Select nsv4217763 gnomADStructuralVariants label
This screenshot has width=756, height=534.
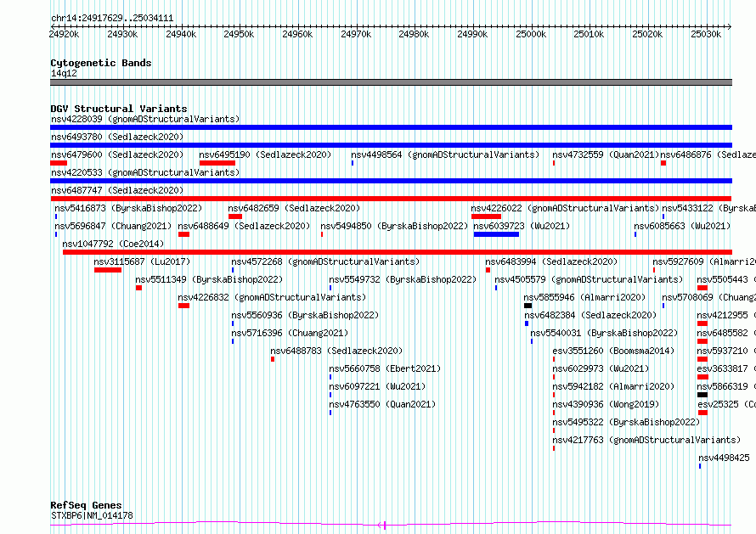[646, 440]
